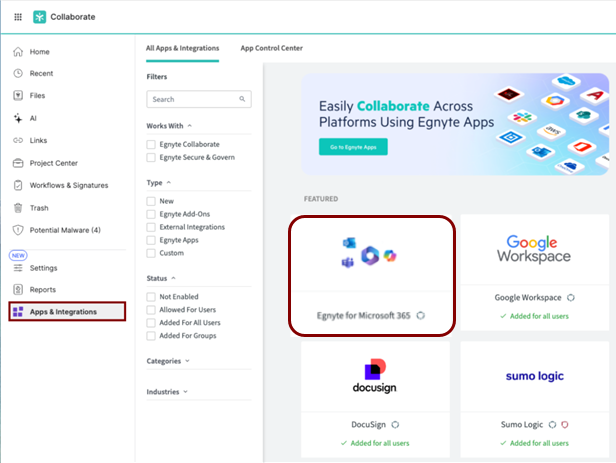Click the Home icon in sidebar

[18, 52]
